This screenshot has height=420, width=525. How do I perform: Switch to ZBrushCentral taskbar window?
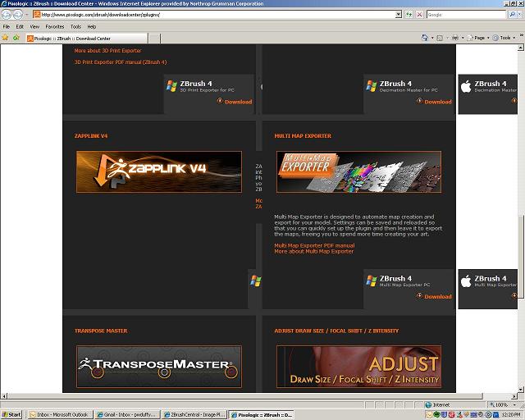[x=194, y=414]
